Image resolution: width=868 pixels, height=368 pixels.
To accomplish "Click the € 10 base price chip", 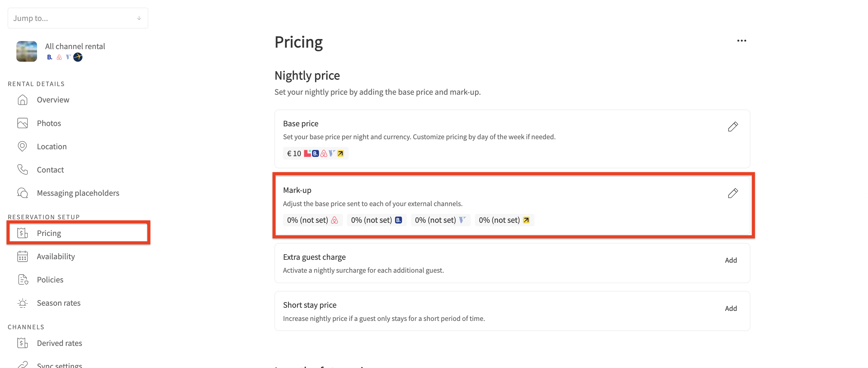I will tap(315, 154).
